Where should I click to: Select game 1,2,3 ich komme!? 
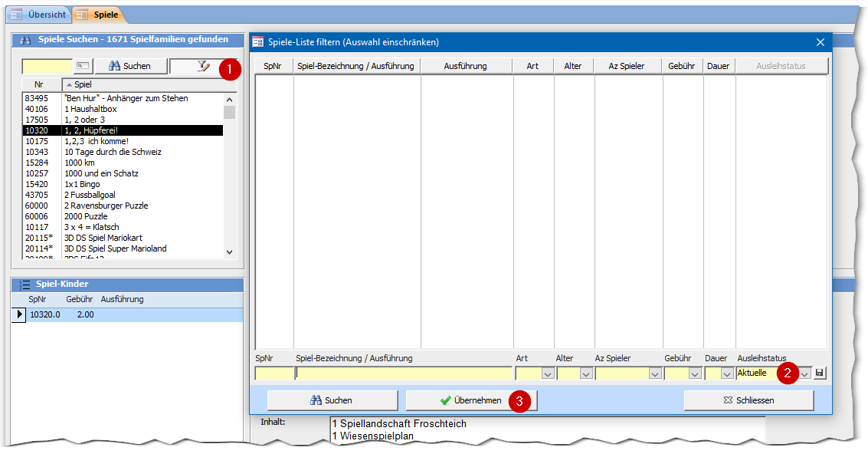pyautogui.click(x=97, y=141)
